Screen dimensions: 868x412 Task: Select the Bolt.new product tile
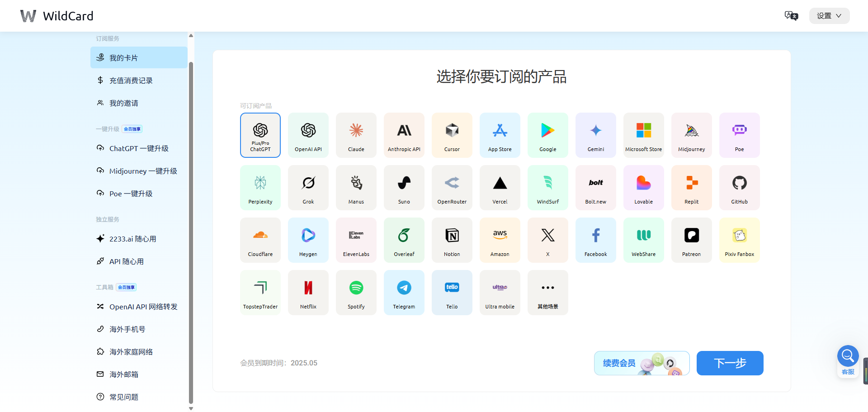tap(596, 188)
